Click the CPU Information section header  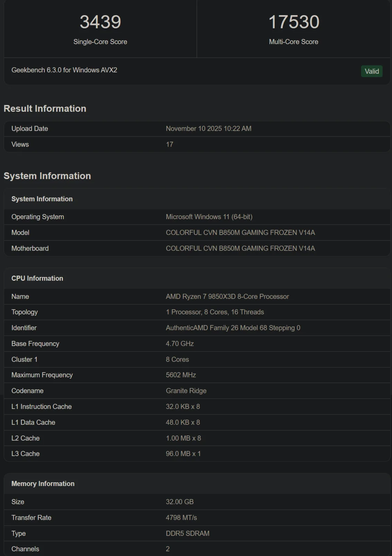point(37,278)
